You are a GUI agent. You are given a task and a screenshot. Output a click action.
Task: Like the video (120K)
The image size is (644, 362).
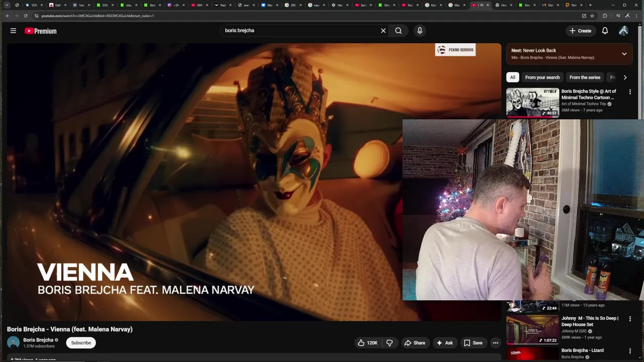coord(367,343)
